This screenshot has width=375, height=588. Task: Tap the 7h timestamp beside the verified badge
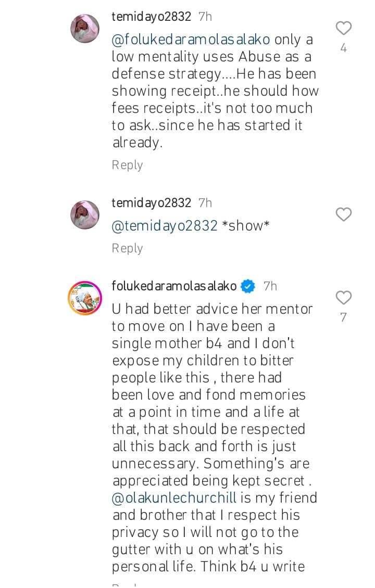(x=270, y=286)
